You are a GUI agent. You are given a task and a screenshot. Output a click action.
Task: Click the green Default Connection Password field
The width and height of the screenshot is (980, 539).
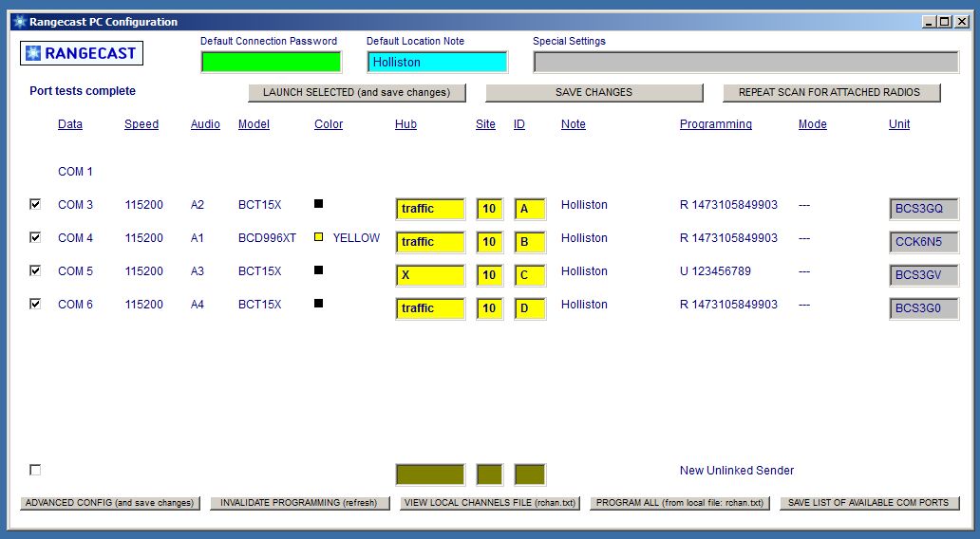tap(272, 62)
